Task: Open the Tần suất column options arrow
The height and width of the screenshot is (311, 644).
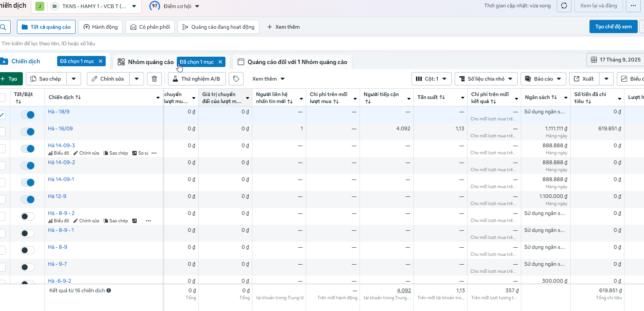Action: click(x=463, y=98)
